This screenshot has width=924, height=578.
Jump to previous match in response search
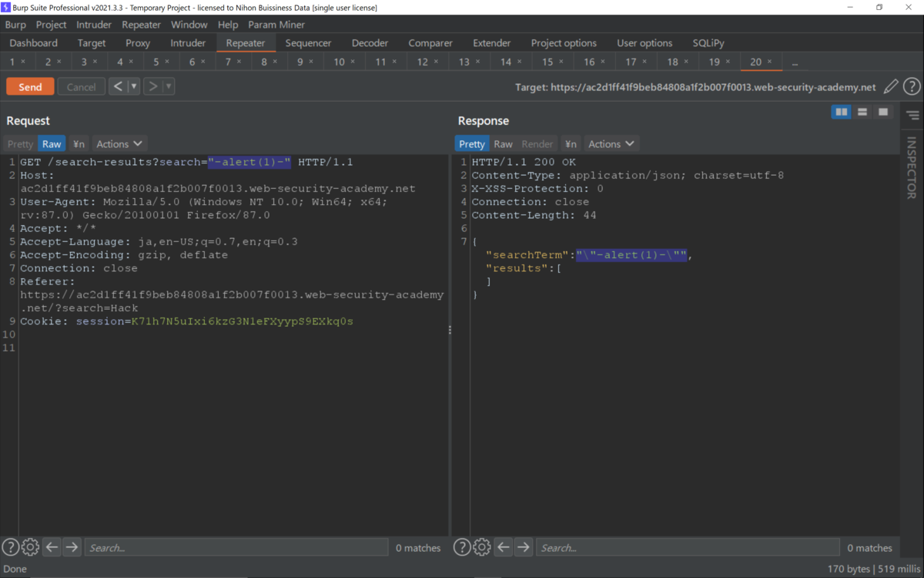click(504, 547)
